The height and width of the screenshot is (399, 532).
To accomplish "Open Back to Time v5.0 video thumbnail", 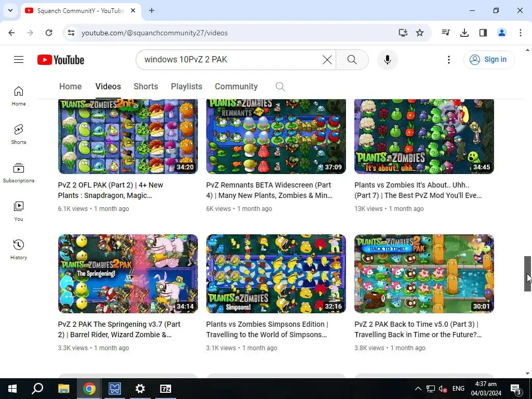I will click(424, 274).
